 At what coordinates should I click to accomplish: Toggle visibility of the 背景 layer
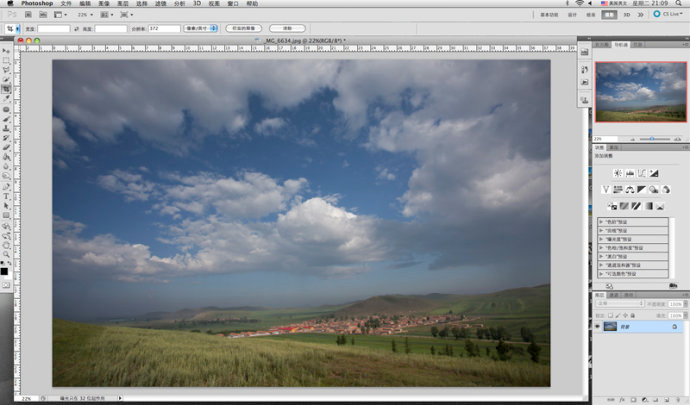pyautogui.click(x=597, y=327)
